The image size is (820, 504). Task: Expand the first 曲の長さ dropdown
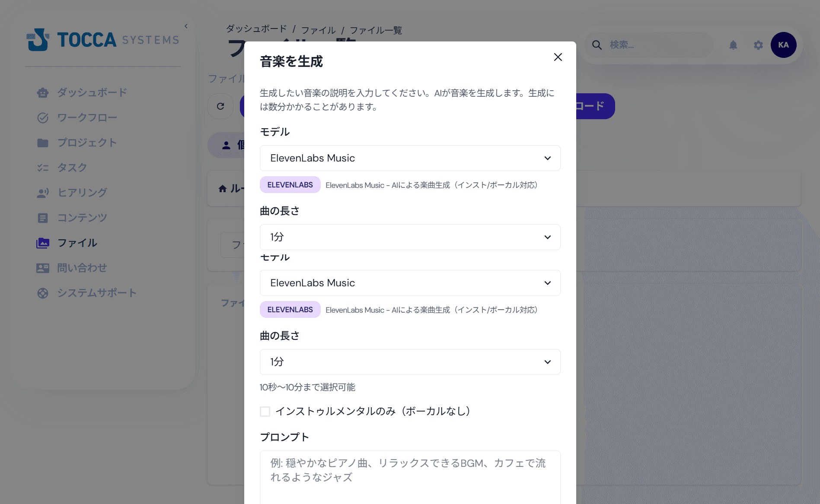[x=410, y=237]
